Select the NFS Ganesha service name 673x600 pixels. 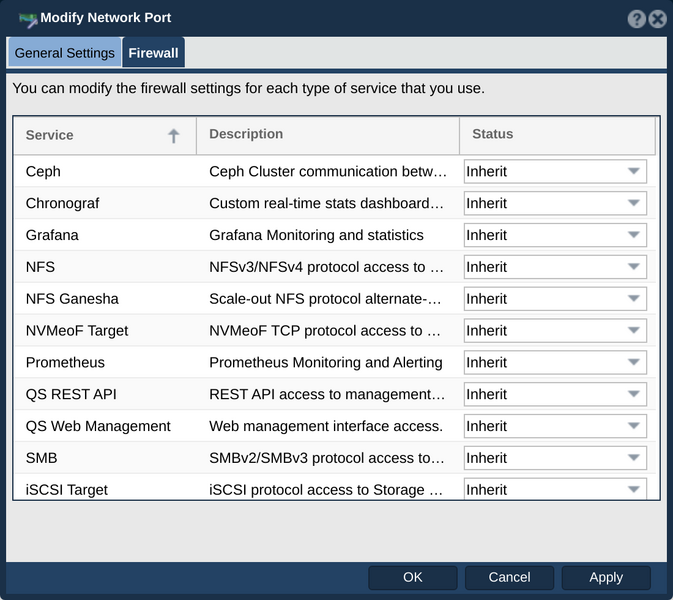(72, 299)
